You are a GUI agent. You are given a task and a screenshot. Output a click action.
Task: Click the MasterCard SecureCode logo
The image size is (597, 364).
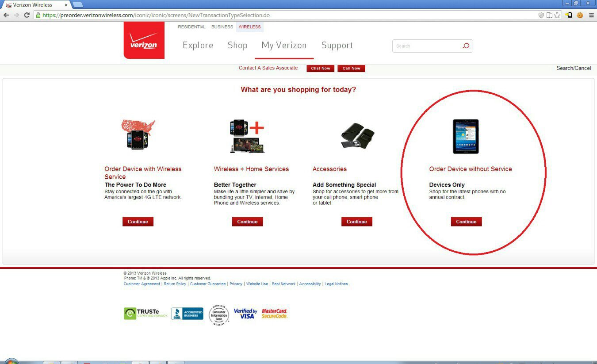tap(275, 314)
